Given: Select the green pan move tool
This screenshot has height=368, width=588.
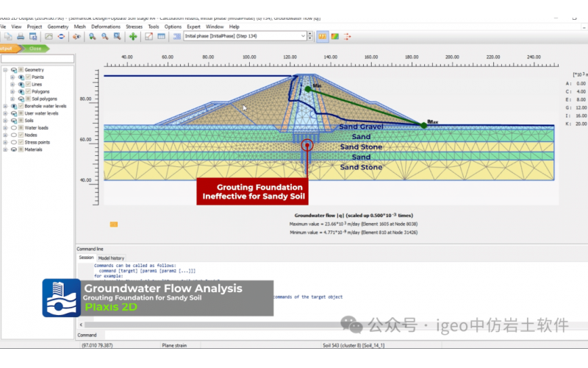Looking at the screenshot, I should click(133, 36).
